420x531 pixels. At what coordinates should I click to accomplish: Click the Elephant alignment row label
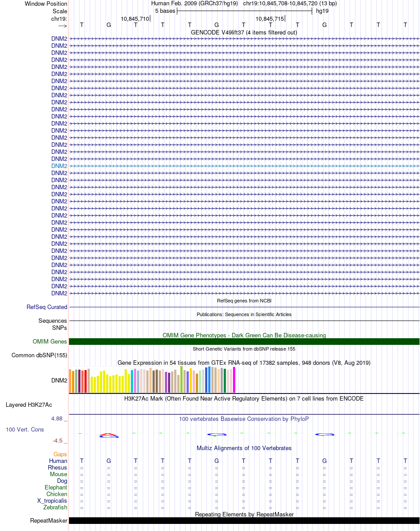[x=56, y=487]
